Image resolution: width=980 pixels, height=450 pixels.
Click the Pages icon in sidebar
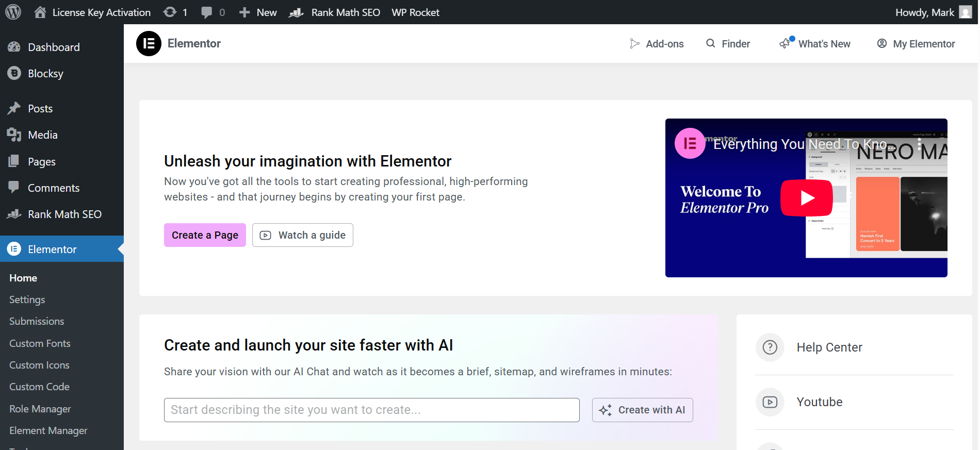click(14, 161)
